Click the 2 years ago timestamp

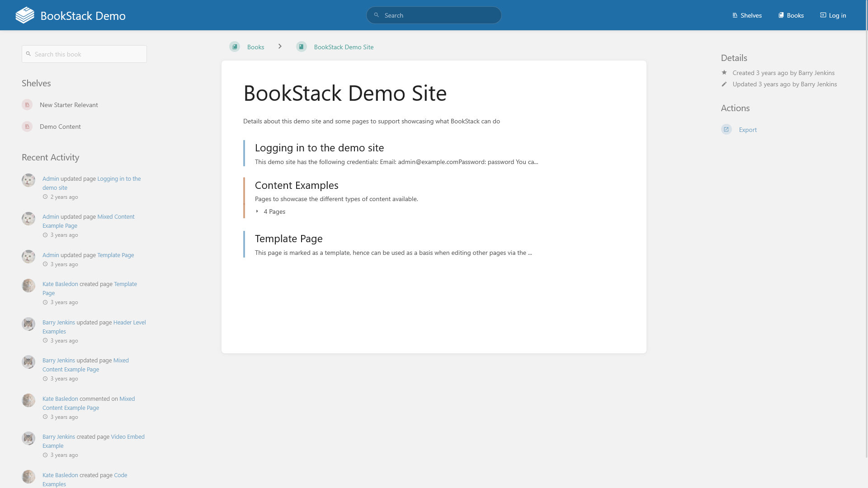[x=64, y=197]
